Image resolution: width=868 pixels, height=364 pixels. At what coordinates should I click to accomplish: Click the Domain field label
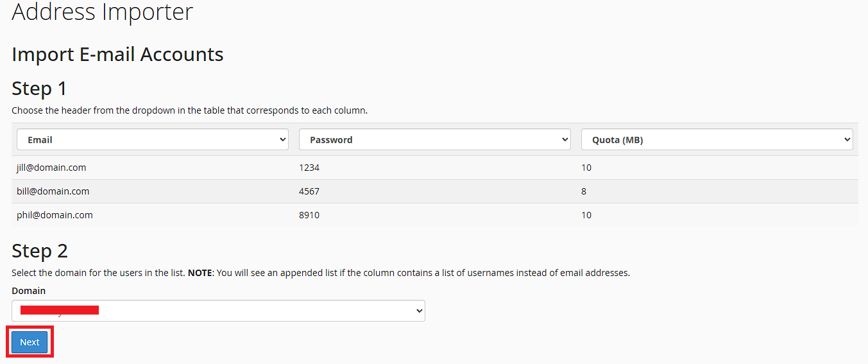click(x=29, y=291)
